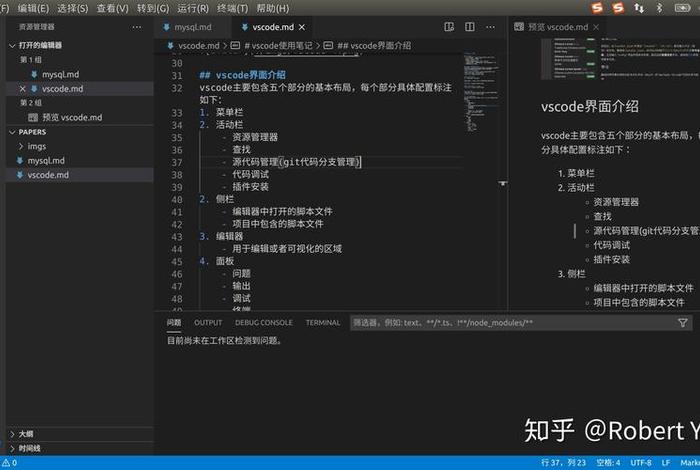Open the 选择(S) menu
Viewport: 700px width, 470px height.
click(73, 8)
